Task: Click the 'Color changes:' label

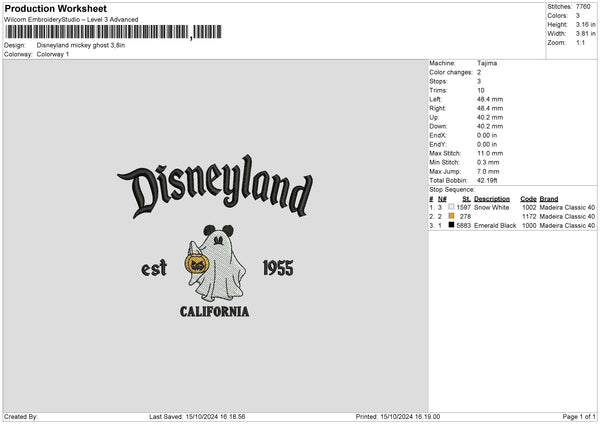Action: pyautogui.click(x=451, y=72)
